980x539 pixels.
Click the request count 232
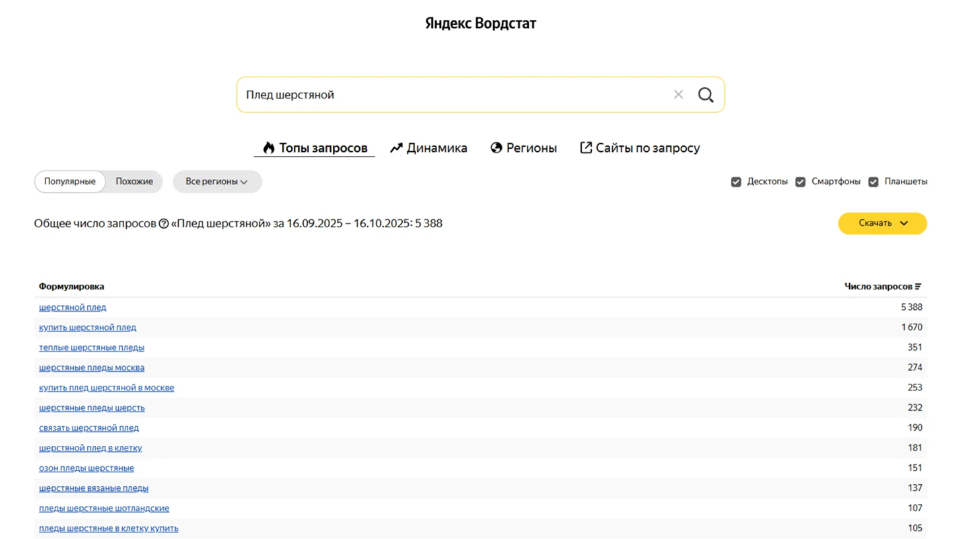915,408
